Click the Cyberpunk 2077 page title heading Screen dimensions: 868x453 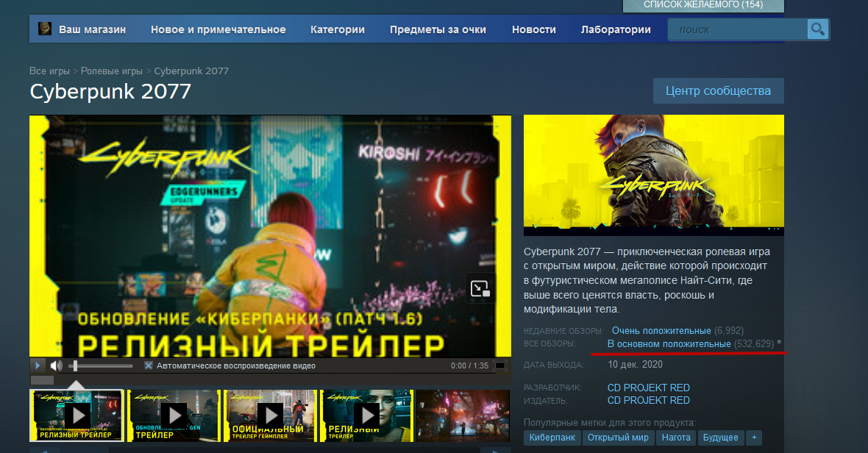[110, 91]
